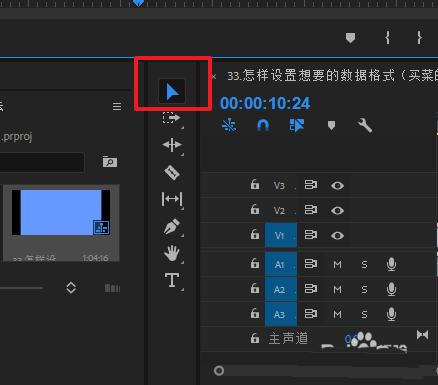The width and height of the screenshot is (438, 385).
Task: Toggle A2 track targeting
Action: click(x=281, y=289)
